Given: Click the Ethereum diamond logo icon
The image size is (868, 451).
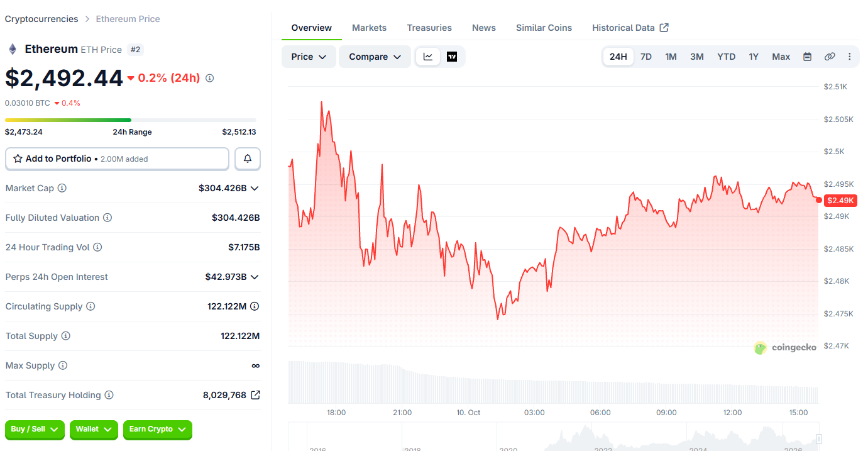Looking at the screenshot, I should [12, 49].
